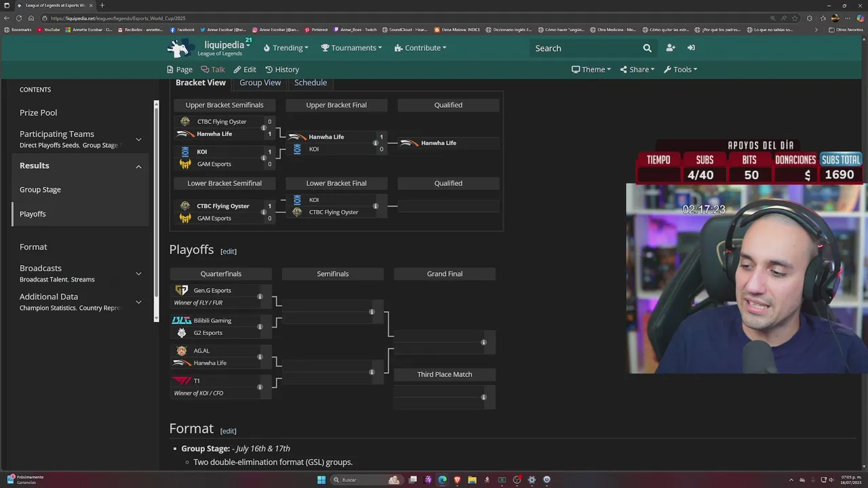Open info for KOI vs GAM Esports semifinal

(x=264, y=158)
